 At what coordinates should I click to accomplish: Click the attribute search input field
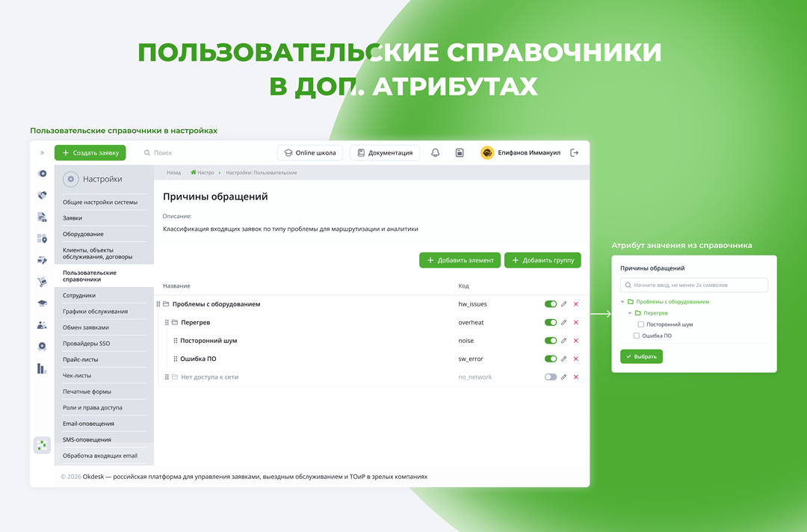tap(693, 285)
